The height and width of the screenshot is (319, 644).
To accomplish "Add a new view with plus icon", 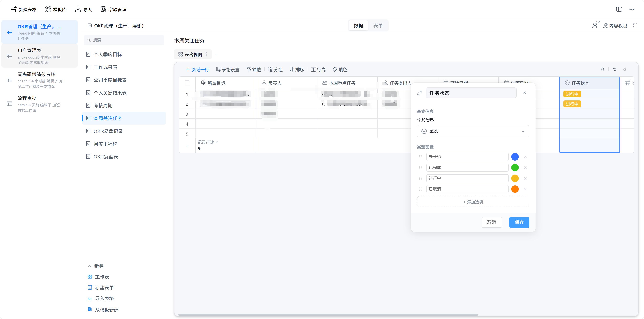I will tap(216, 54).
